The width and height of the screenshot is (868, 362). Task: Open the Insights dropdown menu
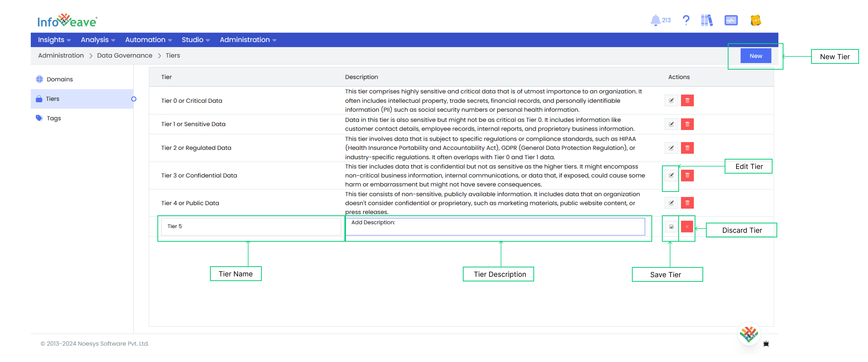coord(54,40)
